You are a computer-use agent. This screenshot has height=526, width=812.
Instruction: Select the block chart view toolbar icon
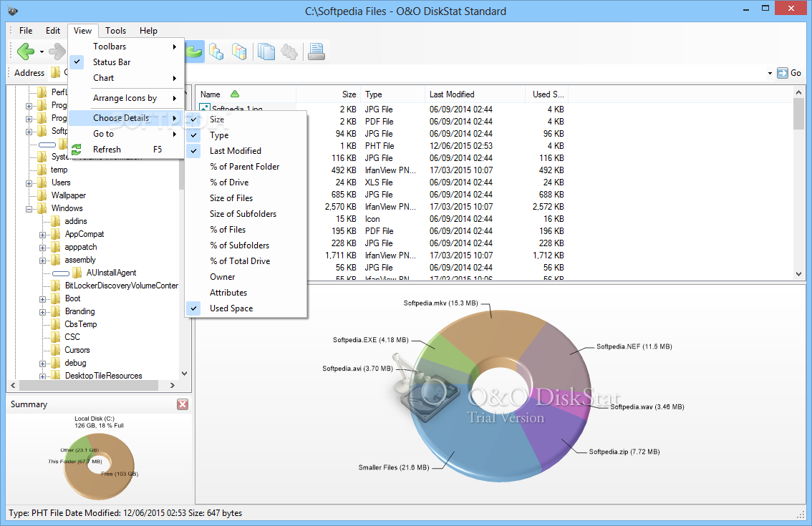(x=239, y=52)
